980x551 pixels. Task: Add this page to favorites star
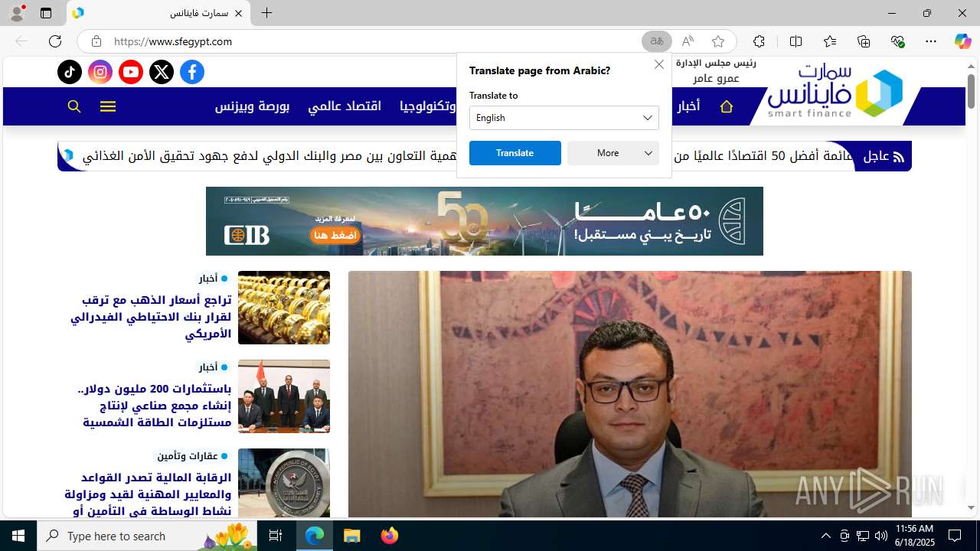coord(717,41)
